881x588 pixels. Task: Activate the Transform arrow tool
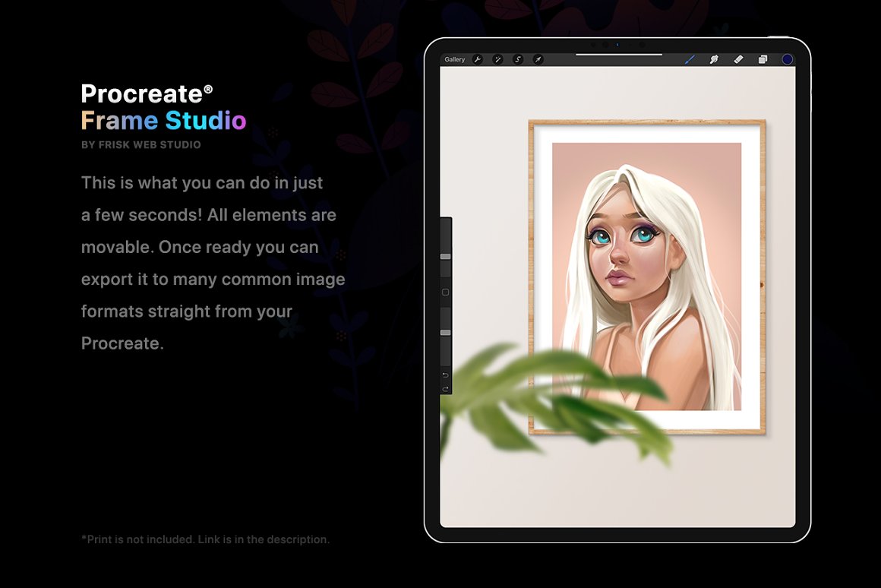point(538,59)
